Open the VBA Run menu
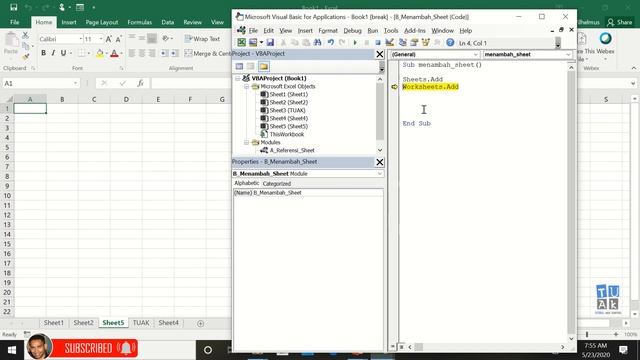This screenshot has width=640, height=360. tap(372, 31)
